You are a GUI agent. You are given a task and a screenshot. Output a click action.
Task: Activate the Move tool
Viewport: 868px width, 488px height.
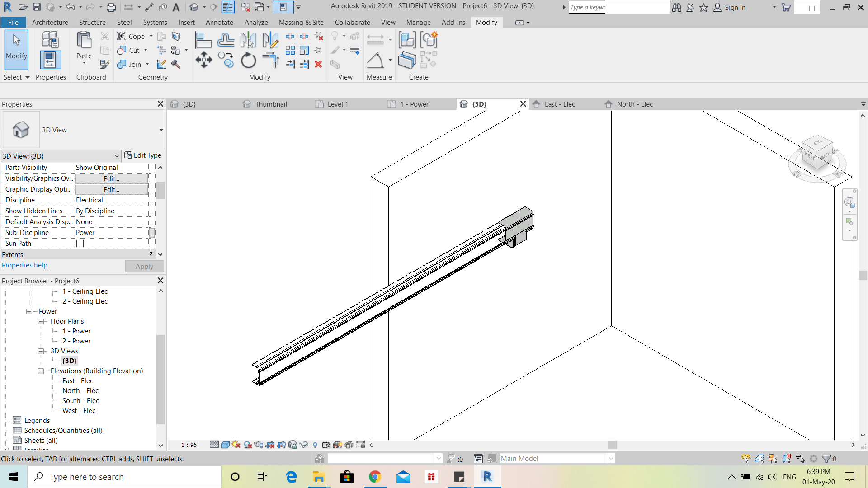tap(203, 59)
